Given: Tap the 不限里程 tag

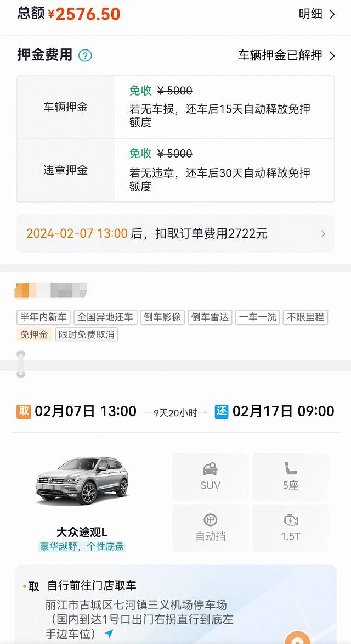Looking at the screenshot, I should point(305,317).
